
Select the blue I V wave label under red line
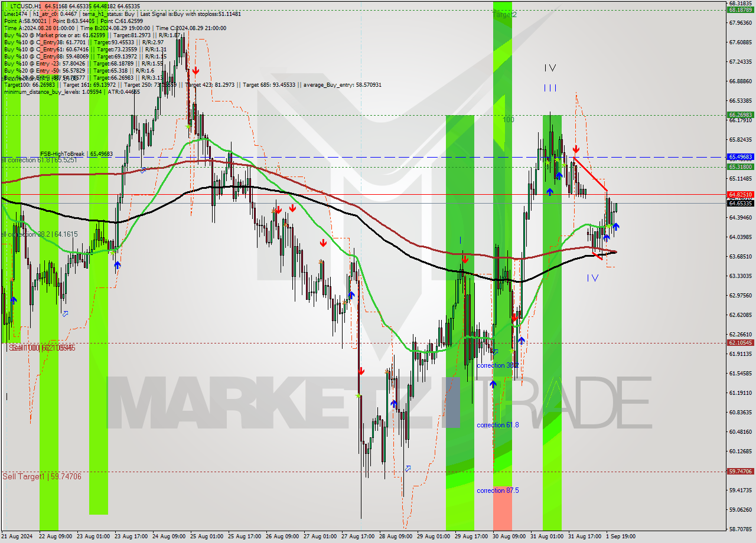[592, 278]
